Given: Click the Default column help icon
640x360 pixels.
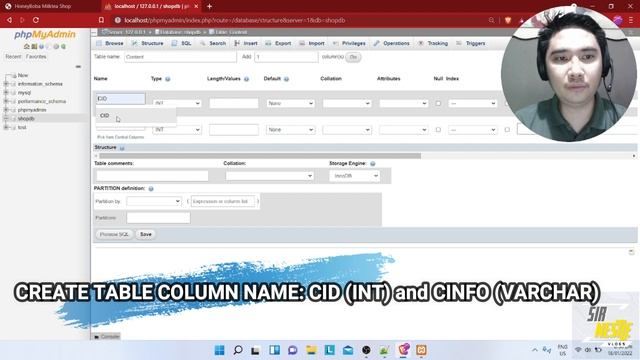Looking at the screenshot, I should coord(287,79).
